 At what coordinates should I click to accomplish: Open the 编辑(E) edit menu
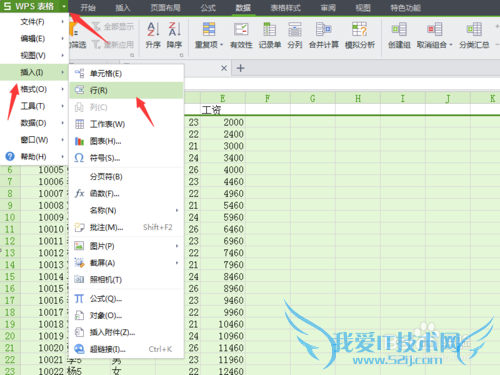(34, 38)
